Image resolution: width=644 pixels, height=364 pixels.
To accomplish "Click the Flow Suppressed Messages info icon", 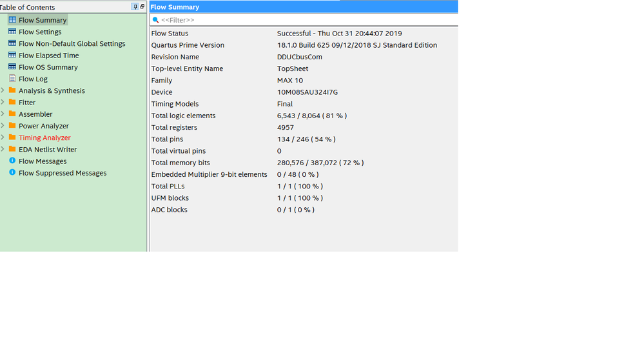I will 12,172.
